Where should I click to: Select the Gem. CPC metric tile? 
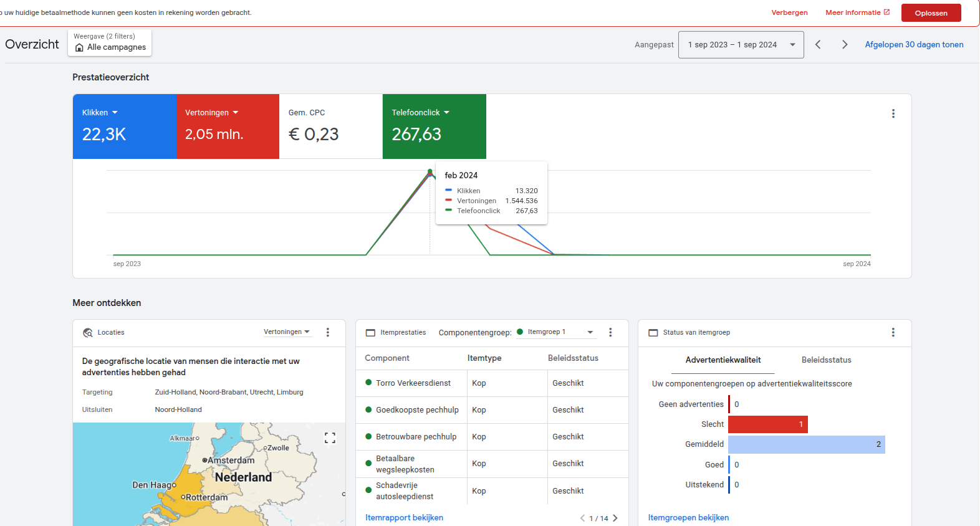click(x=331, y=127)
